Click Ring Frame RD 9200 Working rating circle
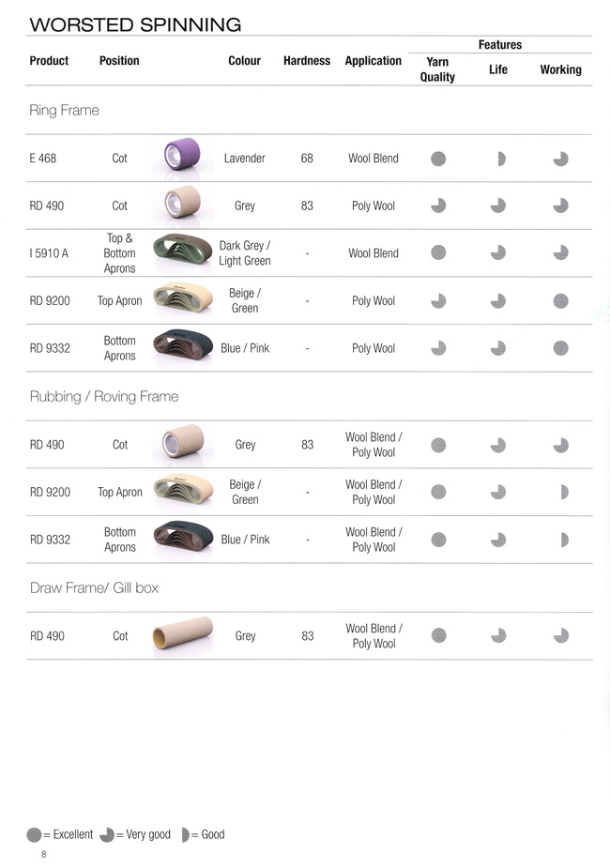The height and width of the screenshot is (868, 610). (561, 300)
